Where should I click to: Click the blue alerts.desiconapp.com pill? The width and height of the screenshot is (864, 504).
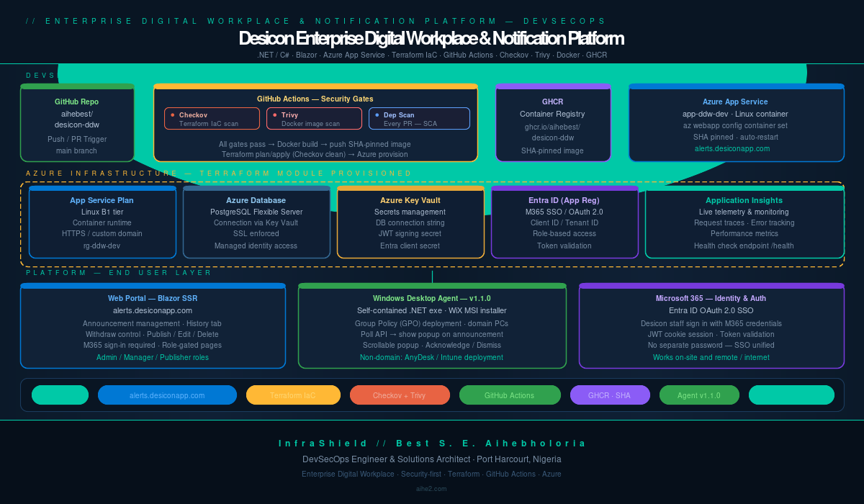[167, 395]
